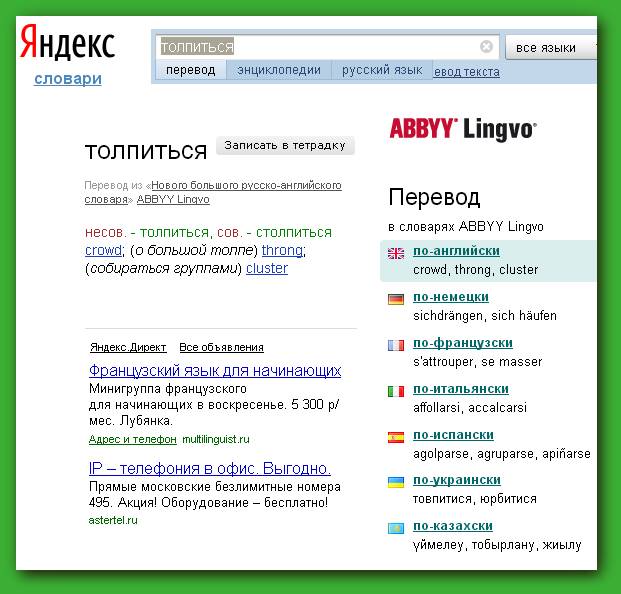The height and width of the screenshot is (594, 621).
Task: Click the text 'agolparse, agruparse, apiñarse'
Action: pyautogui.click(x=502, y=453)
